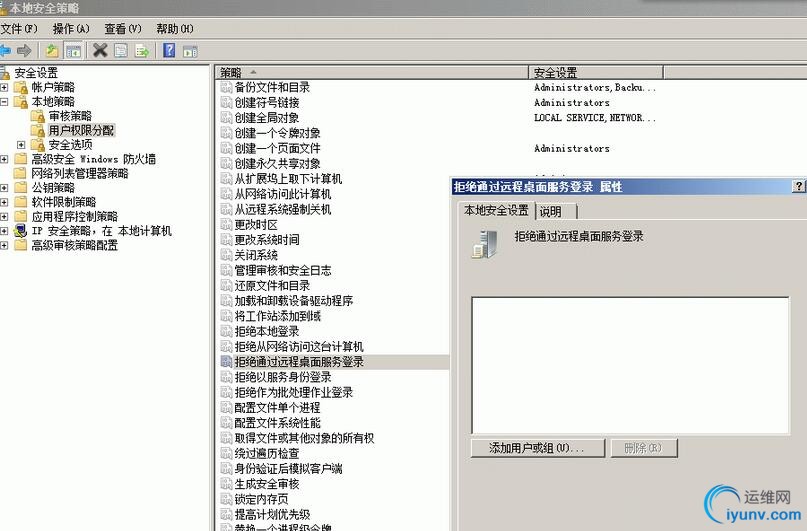
Task: Click the 更改时区 policy icon
Action: [226, 224]
